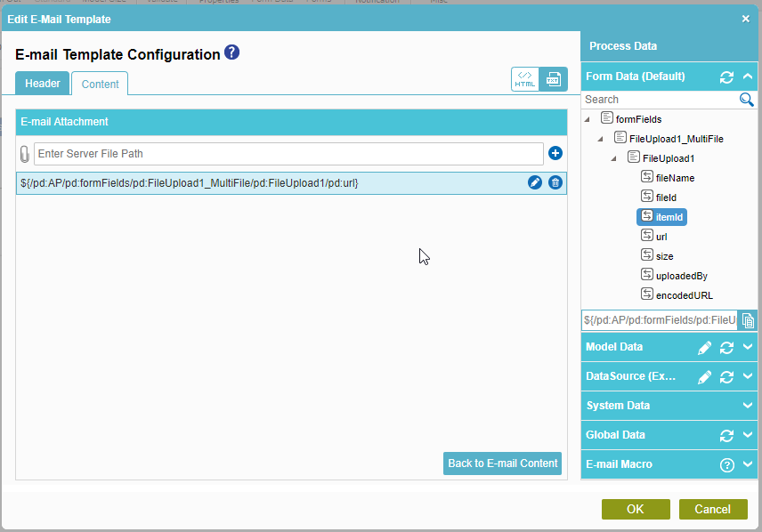Edit the attachment path with pencil icon

(535, 182)
